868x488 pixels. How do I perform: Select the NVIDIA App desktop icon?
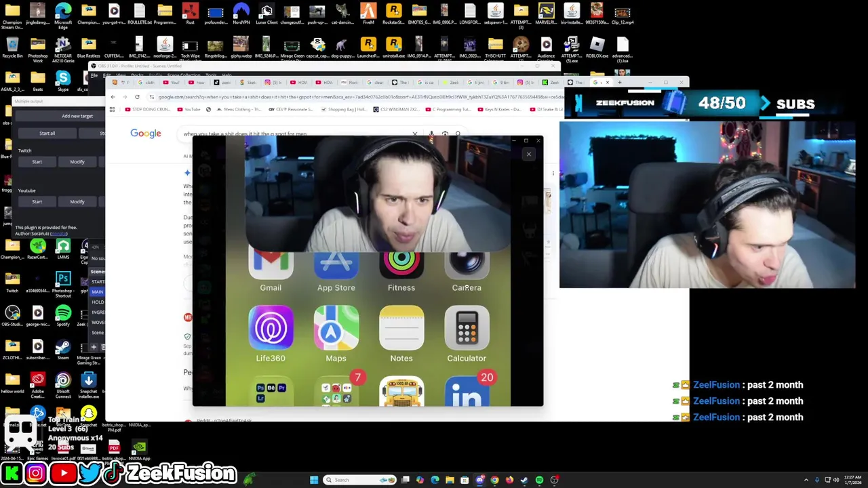(139, 448)
